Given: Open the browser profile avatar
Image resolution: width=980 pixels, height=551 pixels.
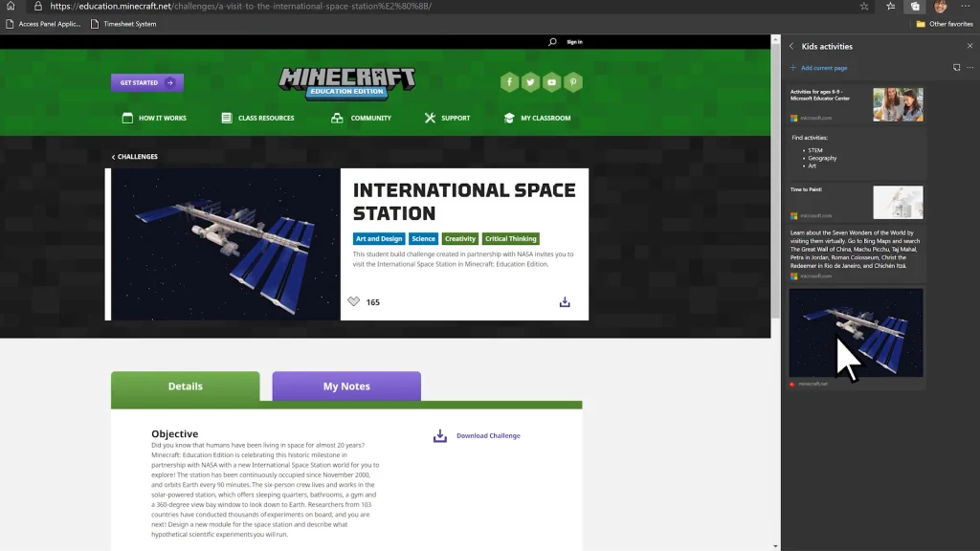Looking at the screenshot, I should [x=941, y=7].
